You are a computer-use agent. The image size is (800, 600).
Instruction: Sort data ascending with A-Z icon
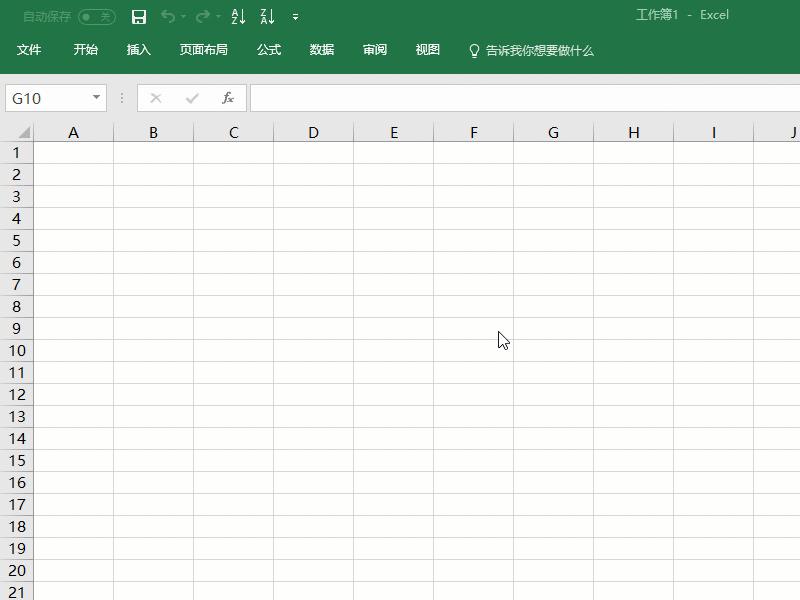tap(237, 16)
